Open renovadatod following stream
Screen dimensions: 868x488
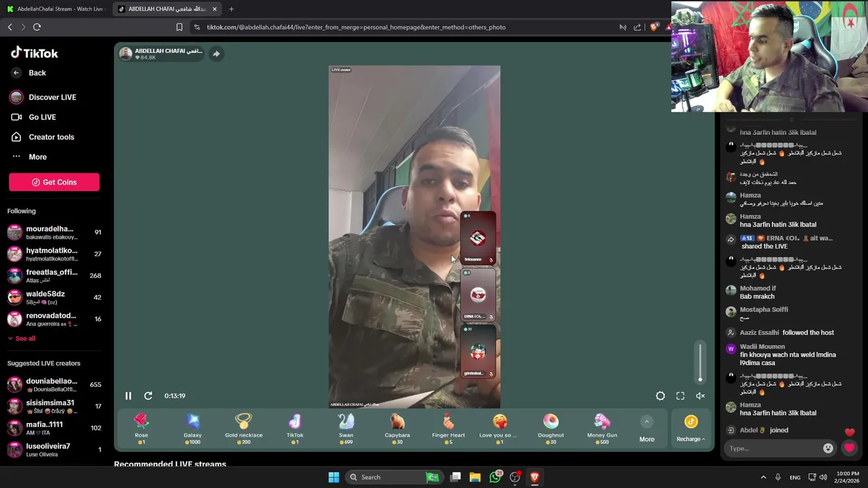[54, 319]
